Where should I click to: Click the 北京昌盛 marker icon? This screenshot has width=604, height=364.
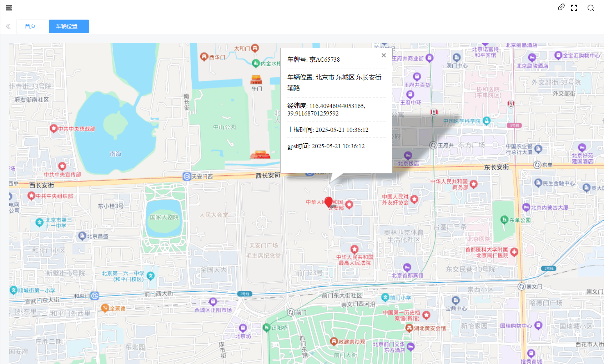(82, 236)
